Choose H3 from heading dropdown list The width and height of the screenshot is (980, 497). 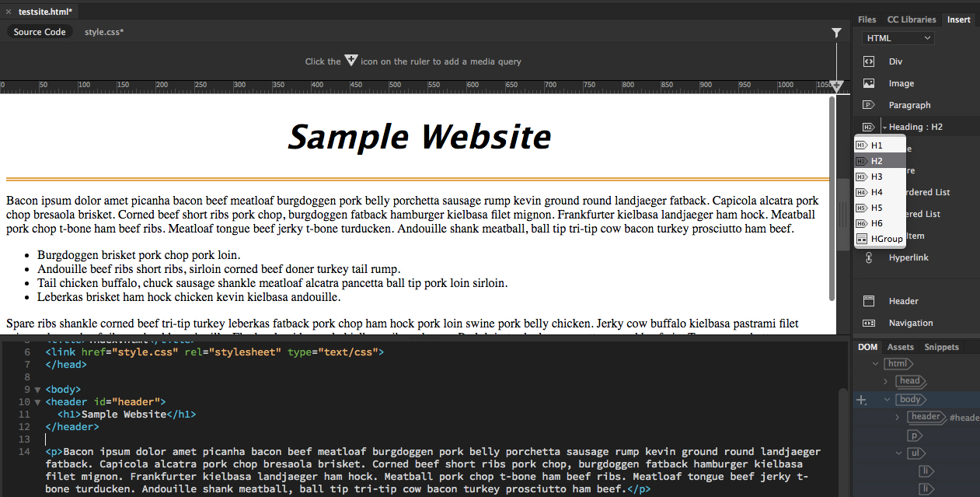tap(880, 177)
